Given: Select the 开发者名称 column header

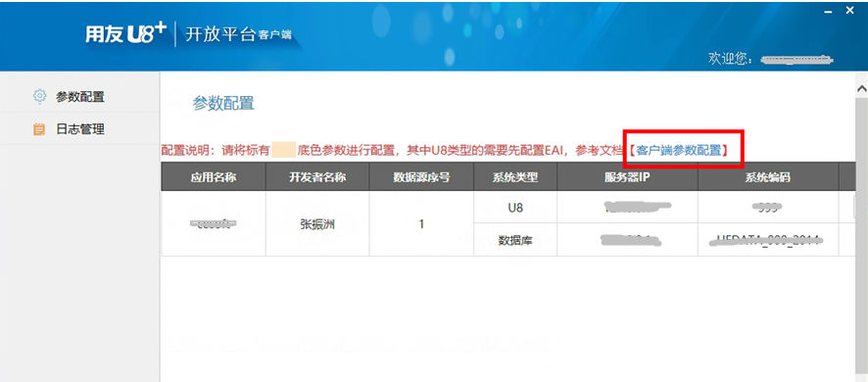Looking at the screenshot, I should [x=317, y=177].
